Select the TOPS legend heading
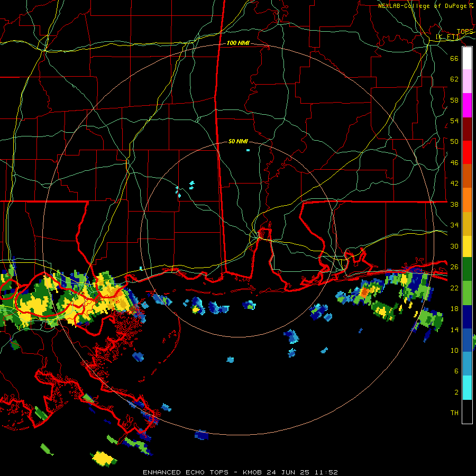476x476 pixels. coord(465,32)
